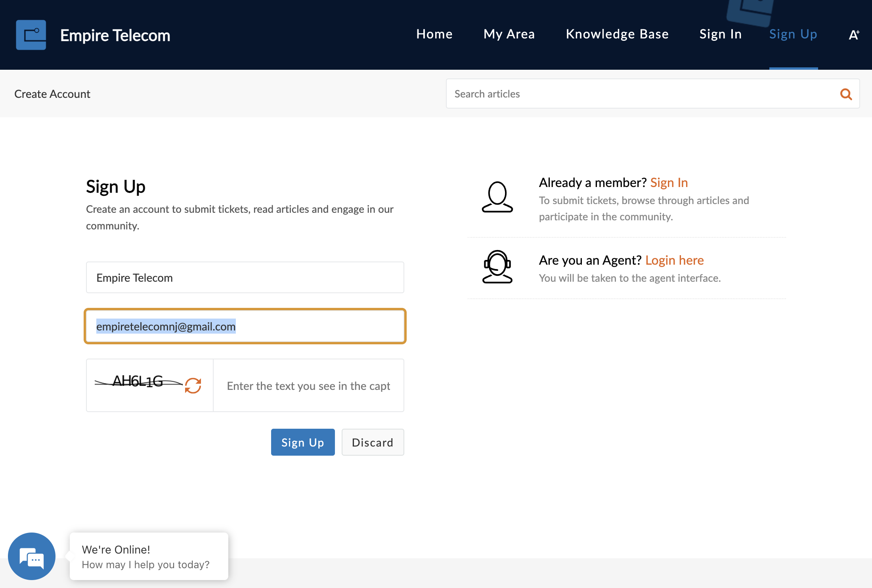The image size is (872, 588).
Task: Open the live chat bubble icon
Action: (x=32, y=556)
